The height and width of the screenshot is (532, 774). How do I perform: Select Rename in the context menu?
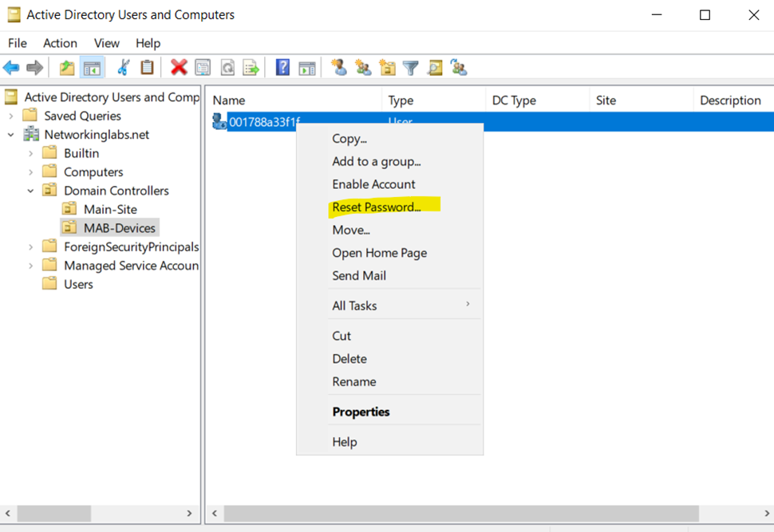[x=389, y=381]
